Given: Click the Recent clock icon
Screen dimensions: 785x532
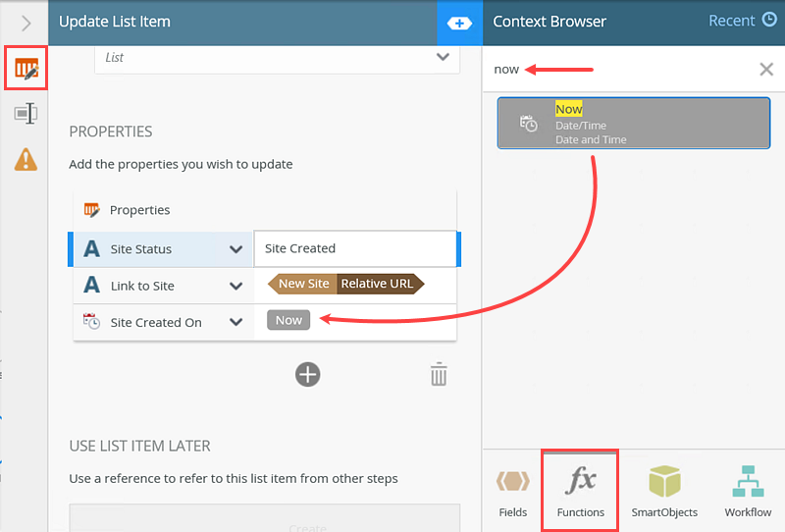Looking at the screenshot, I should [x=769, y=20].
